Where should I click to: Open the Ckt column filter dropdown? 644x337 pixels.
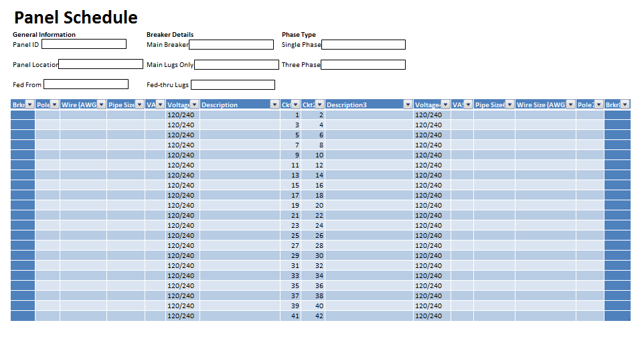click(x=295, y=105)
